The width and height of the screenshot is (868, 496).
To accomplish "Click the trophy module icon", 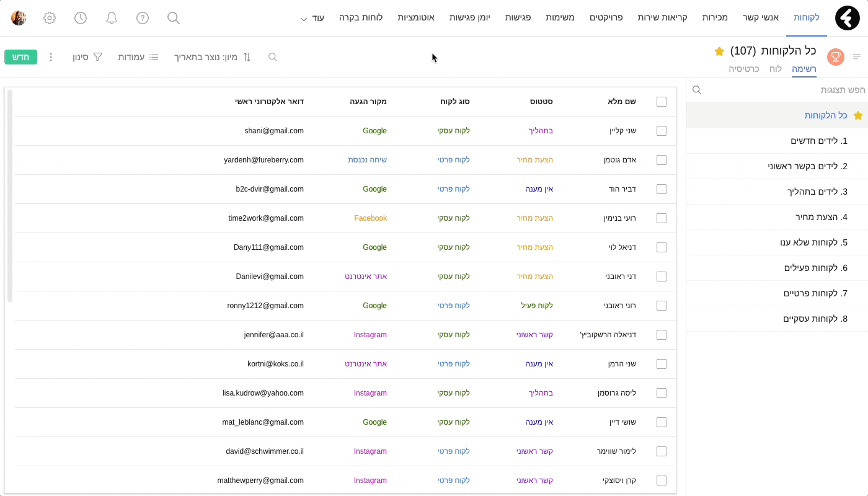I will tap(836, 57).
